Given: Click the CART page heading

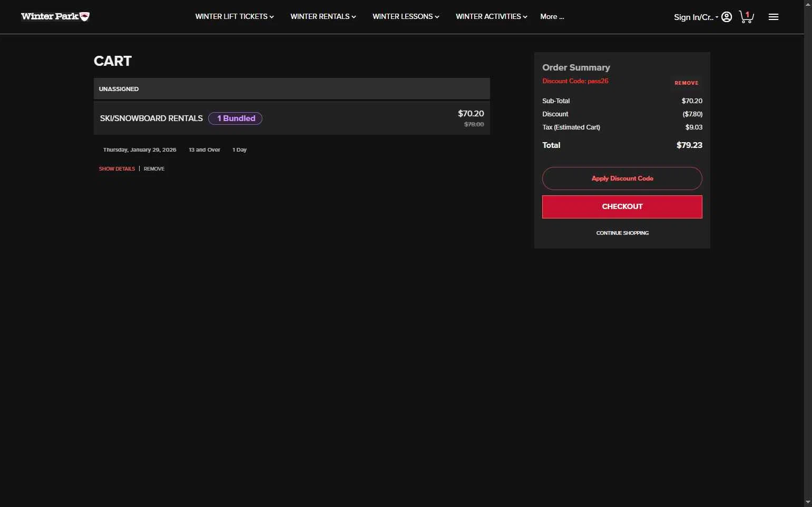Looking at the screenshot, I should tap(113, 61).
